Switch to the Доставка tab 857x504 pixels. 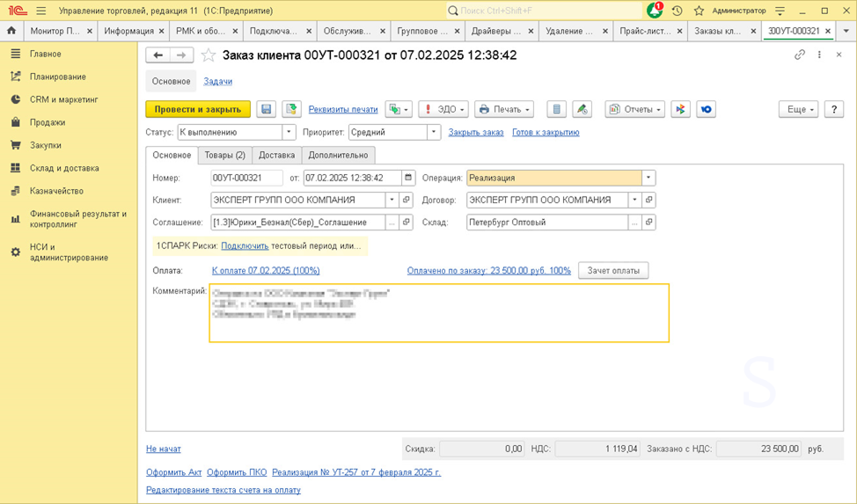[276, 155]
